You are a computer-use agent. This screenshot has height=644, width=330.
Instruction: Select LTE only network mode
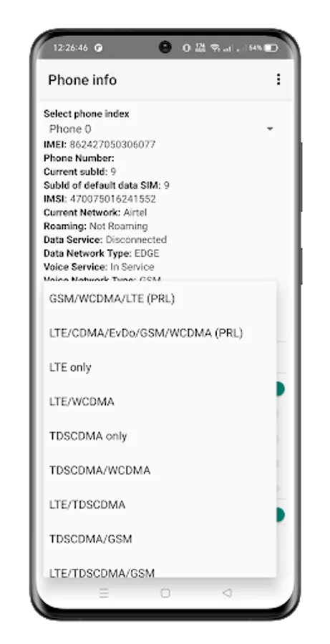coord(160,367)
